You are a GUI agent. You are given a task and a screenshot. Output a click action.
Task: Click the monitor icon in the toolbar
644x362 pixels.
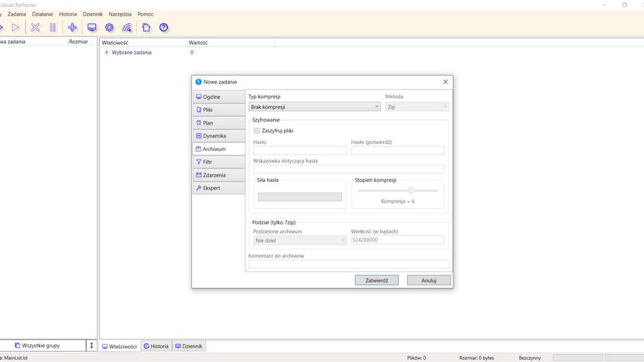point(92,28)
